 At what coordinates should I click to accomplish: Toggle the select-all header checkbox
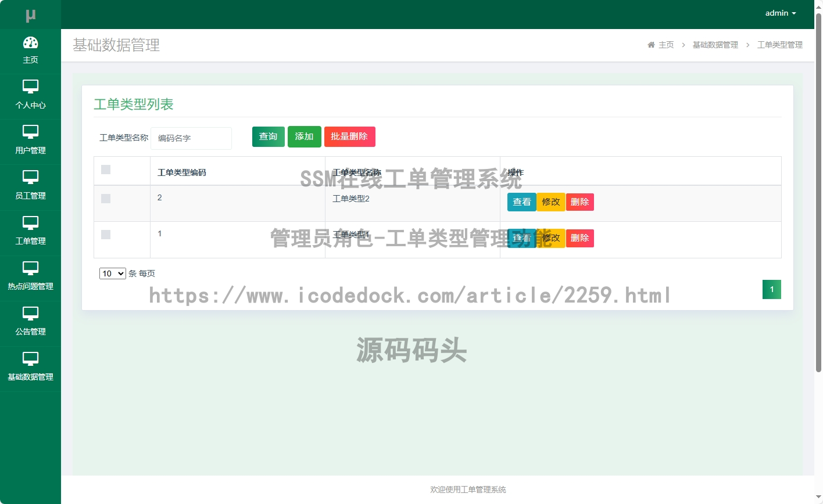tap(106, 170)
